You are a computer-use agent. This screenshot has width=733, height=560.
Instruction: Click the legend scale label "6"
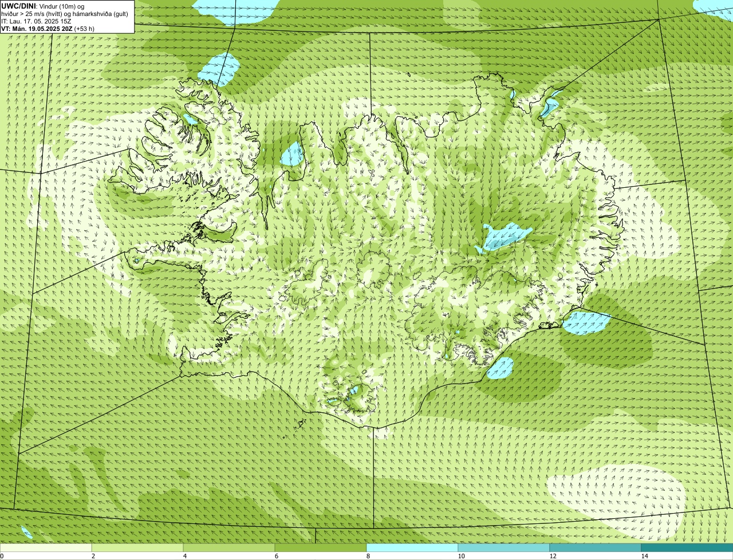276,556
